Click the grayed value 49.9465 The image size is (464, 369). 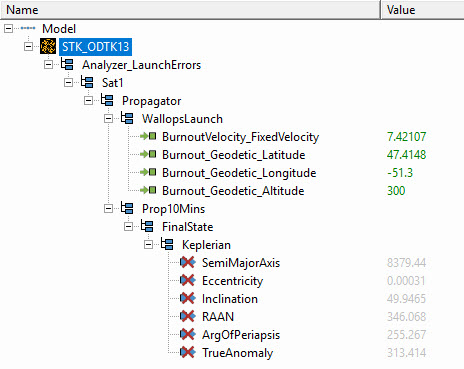click(407, 299)
